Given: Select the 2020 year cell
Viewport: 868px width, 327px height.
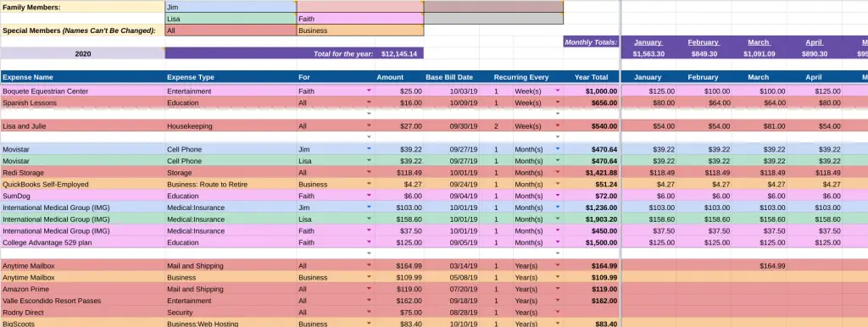Looking at the screenshot, I should tap(82, 53).
